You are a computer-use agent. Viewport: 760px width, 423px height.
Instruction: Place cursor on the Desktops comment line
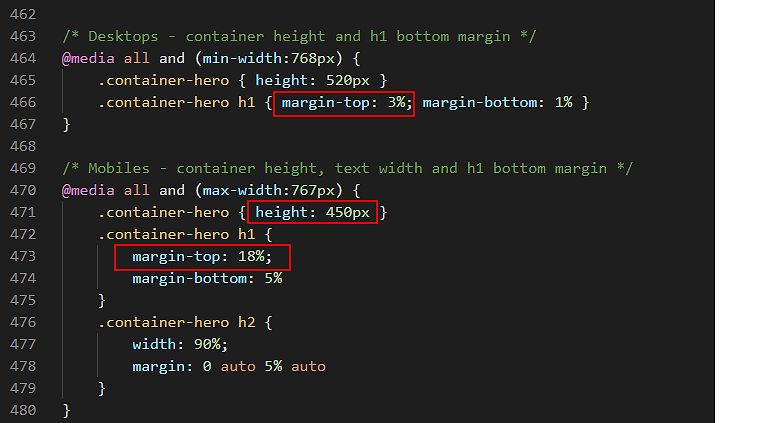299,37
